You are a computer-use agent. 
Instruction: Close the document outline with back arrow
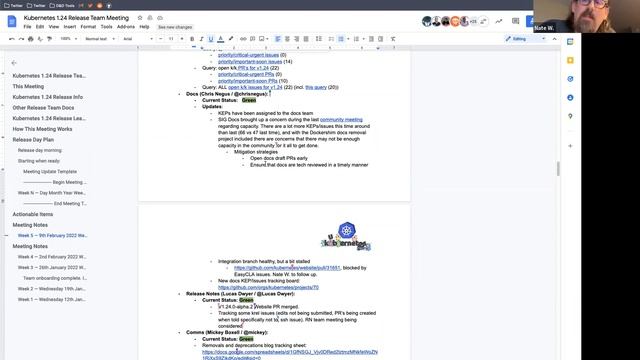[14, 63]
